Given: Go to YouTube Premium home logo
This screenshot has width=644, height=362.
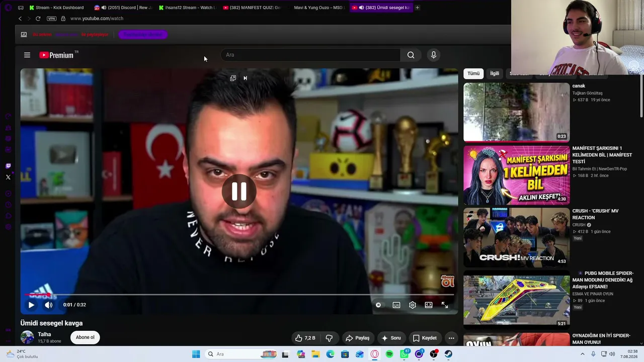Looking at the screenshot, I should pyautogui.click(x=56, y=55).
